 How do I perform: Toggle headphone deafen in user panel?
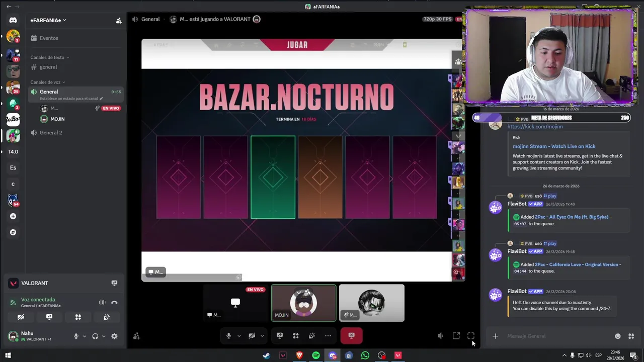coord(95,336)
